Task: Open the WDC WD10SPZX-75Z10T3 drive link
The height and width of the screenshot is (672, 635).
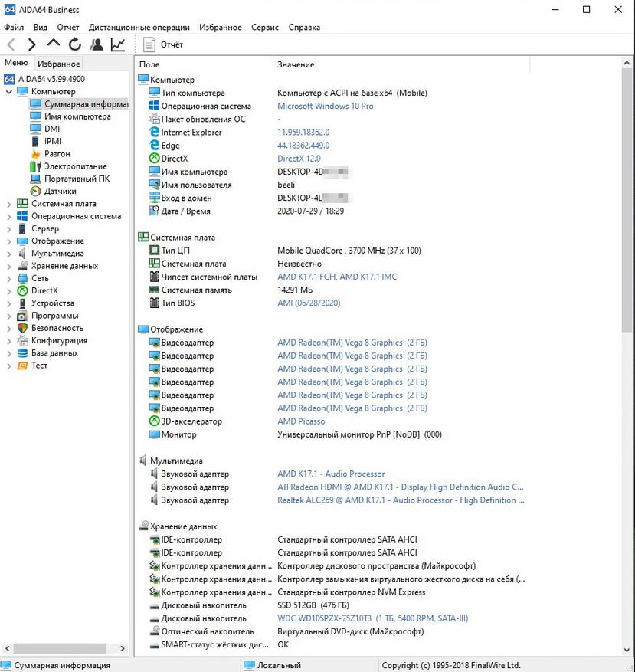Action: pos(372,618)
